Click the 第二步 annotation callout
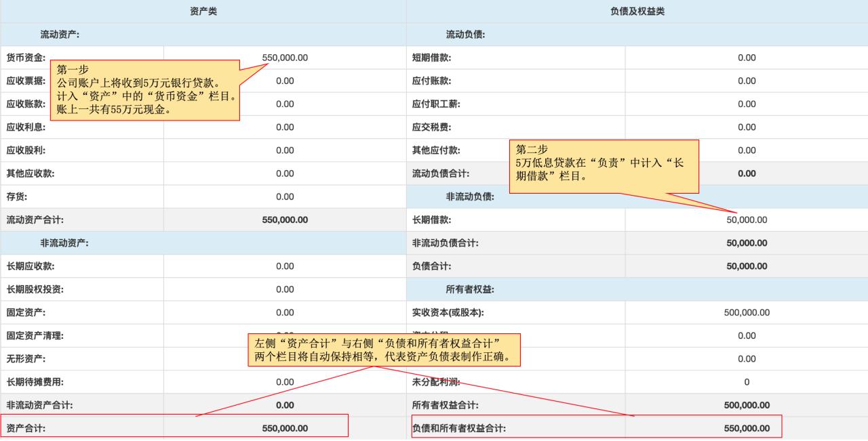 (604, 166)
